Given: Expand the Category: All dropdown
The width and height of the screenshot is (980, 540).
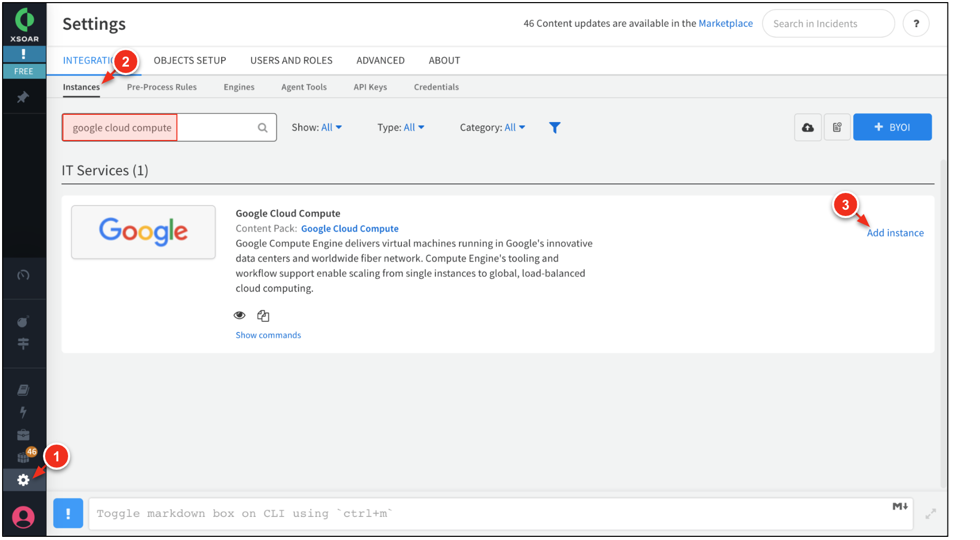Looking at the screenshot, I should pos(492,127).
